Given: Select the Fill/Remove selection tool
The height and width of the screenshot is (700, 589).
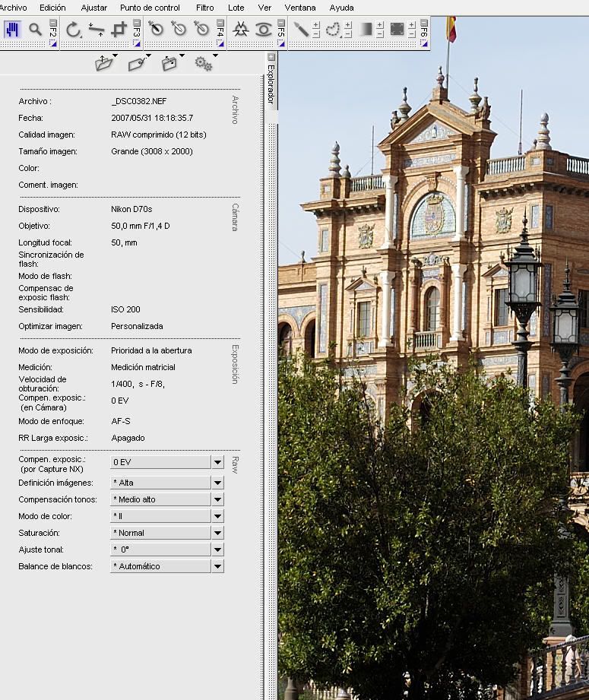Looking at the screenshot, I should [x=397, y=30].
